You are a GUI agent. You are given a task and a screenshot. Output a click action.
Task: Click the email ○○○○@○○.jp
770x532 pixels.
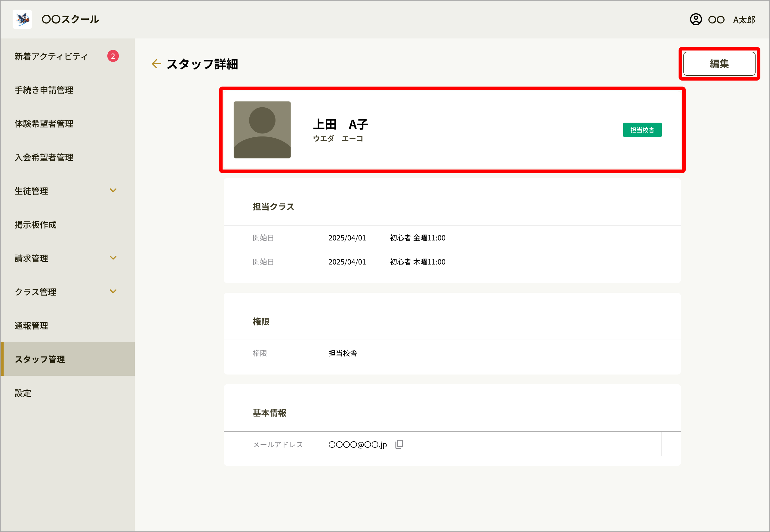click(x=358, y=444)
